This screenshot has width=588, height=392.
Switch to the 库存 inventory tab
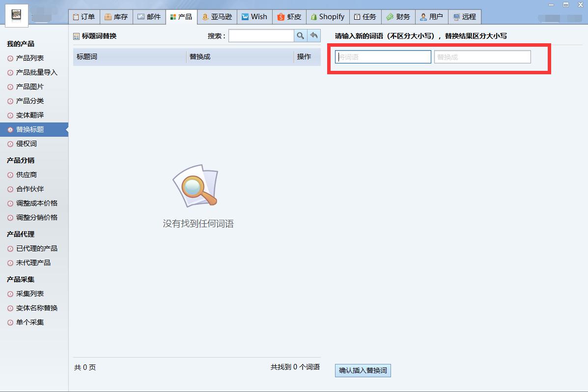click(116, 17)
